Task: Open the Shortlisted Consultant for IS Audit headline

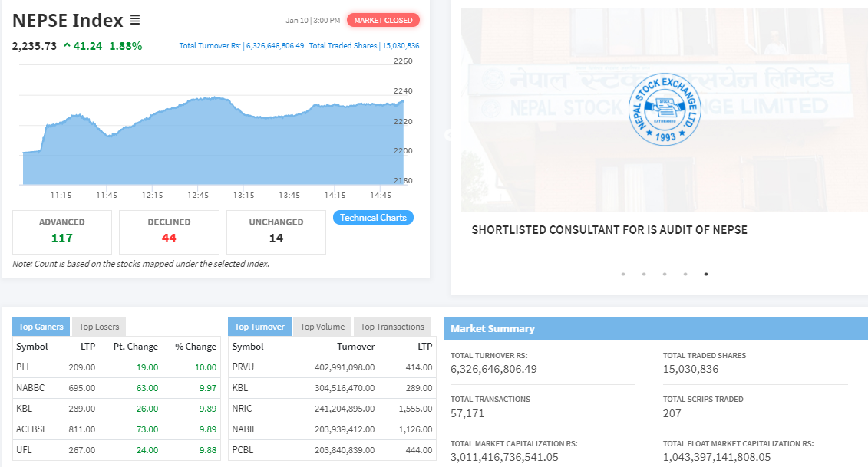Action: click(609, 229)
